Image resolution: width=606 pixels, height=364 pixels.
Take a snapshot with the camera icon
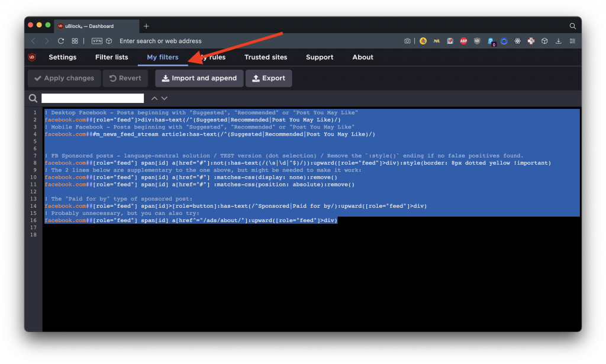[408, 41]
